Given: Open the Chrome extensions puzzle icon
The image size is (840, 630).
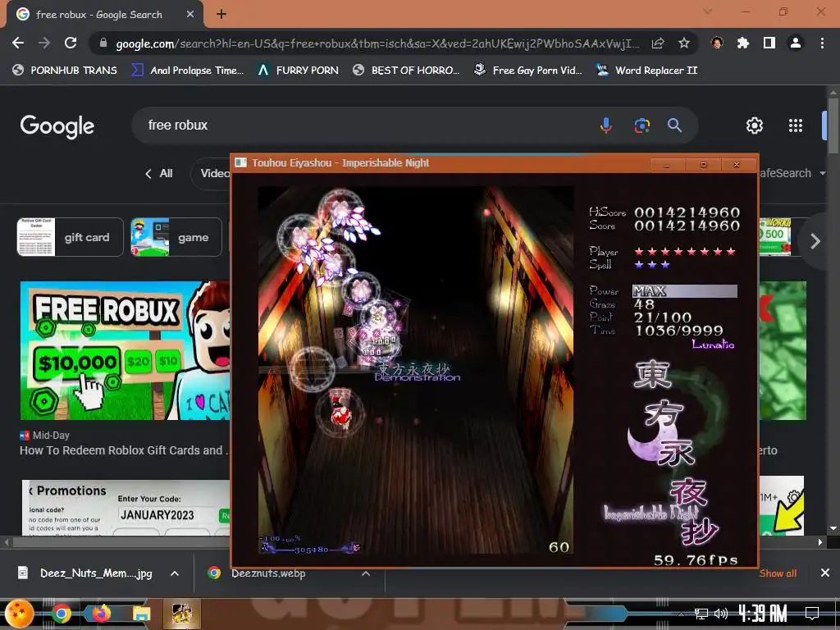Looking at the screenshot, I should pyautogui.click(x=743, y=43).
